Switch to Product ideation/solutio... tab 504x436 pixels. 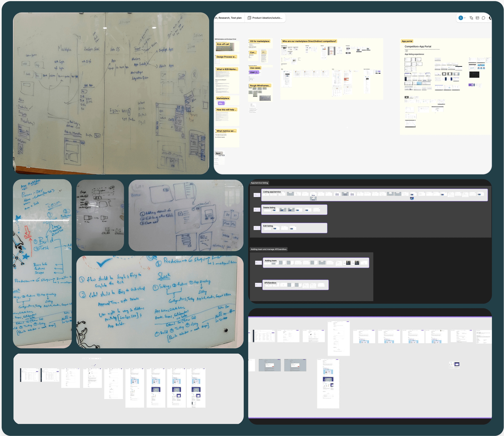click(x=267, y=18)
